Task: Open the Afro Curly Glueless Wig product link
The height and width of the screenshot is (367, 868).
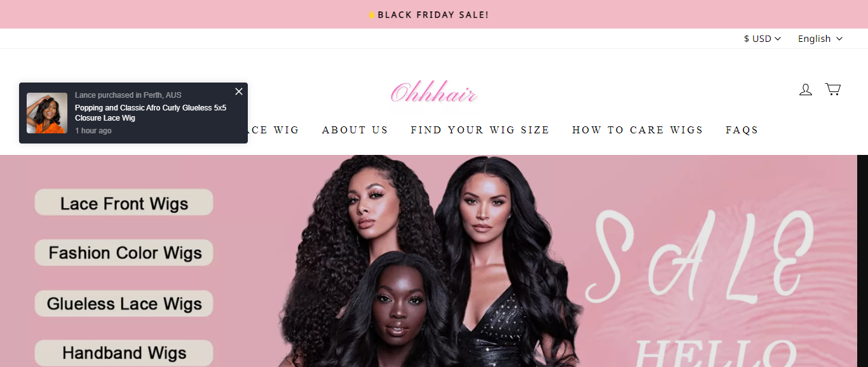Action: (x=151, y=113)
